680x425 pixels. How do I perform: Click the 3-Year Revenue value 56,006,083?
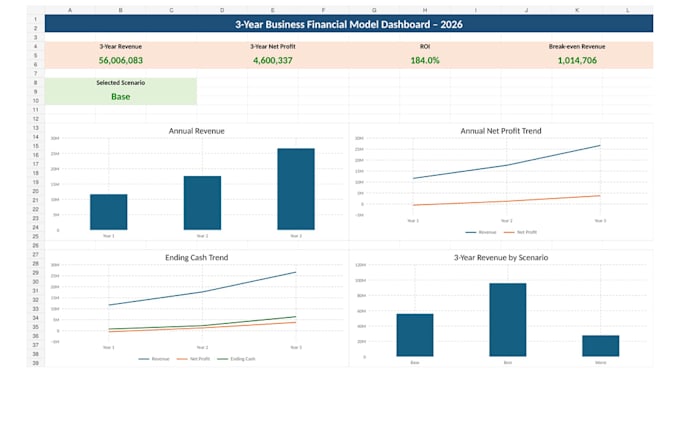[x=121, y=60]
